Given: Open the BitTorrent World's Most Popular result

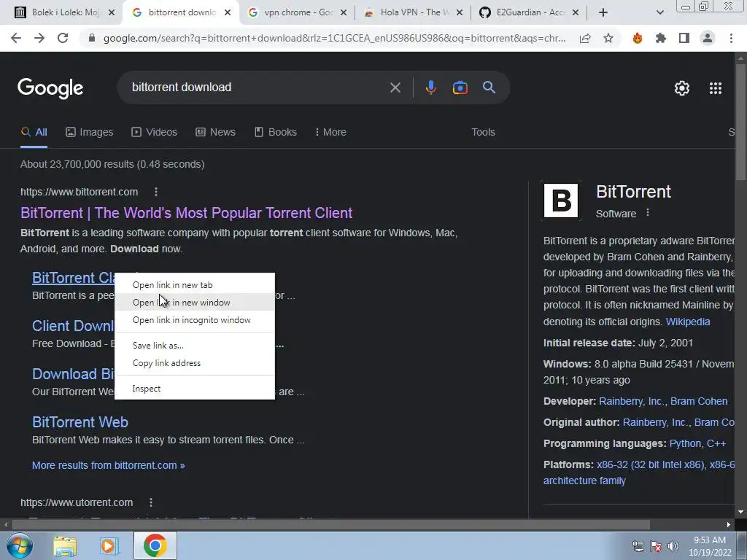Looking at the screenshot, I should (186, 213).
